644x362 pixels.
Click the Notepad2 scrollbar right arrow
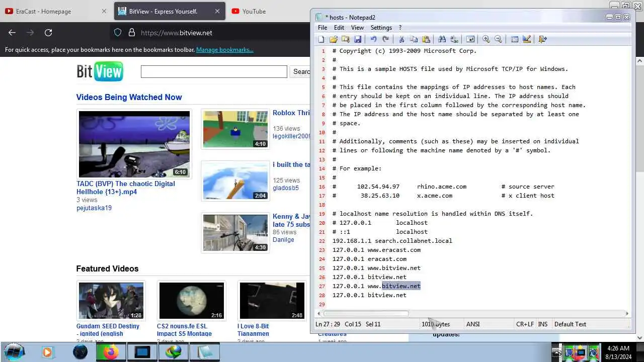coord(627,314)
